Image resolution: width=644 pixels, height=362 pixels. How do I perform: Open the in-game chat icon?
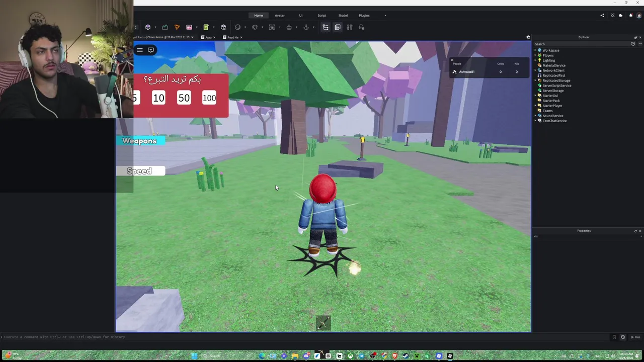150,50
